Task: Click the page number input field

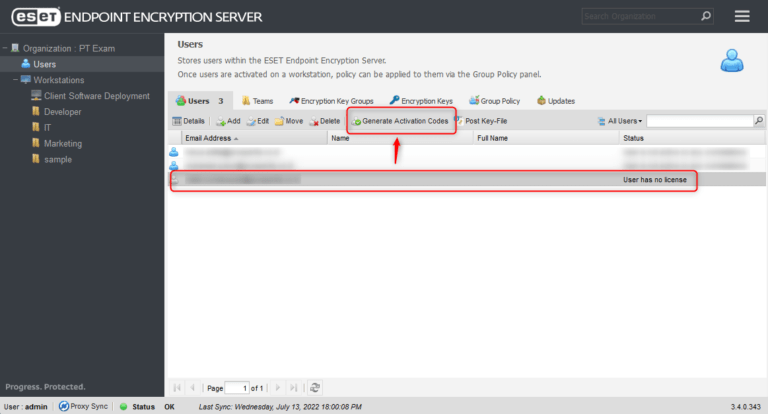Action: [x=236, y=387]
